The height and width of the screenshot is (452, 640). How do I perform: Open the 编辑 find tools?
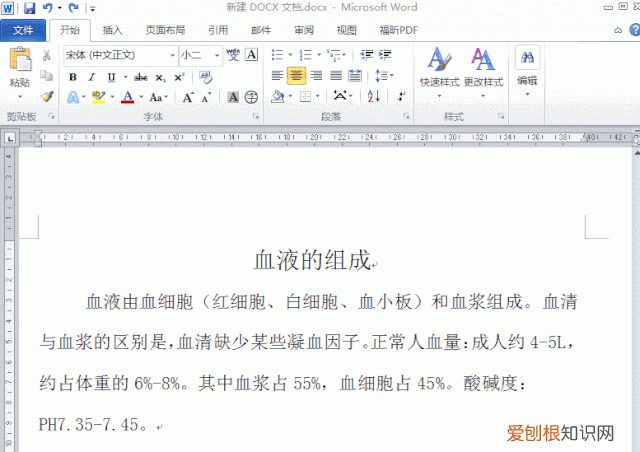[527, 71]
